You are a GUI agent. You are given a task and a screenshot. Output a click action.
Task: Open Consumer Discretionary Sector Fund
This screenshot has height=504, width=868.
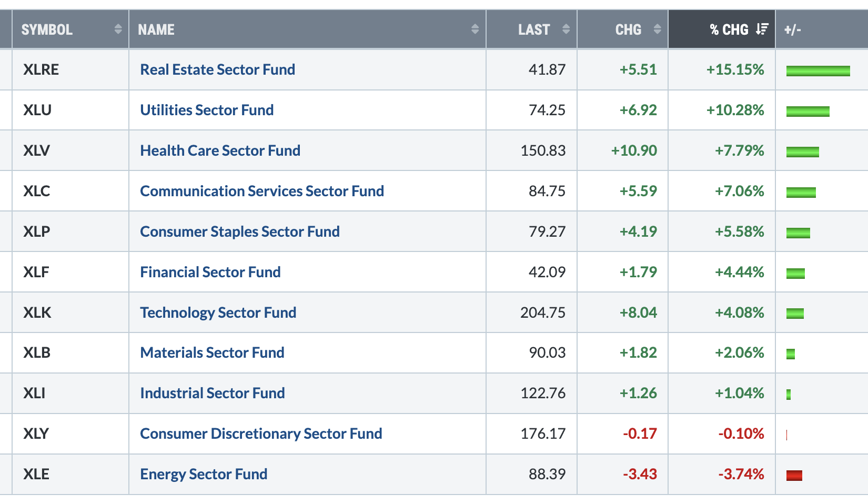point(261,434)
